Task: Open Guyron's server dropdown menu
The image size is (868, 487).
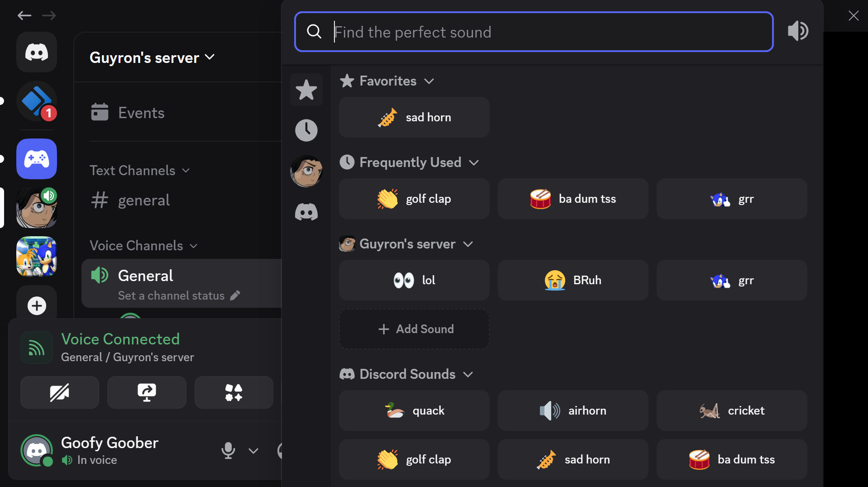Action: pyautogui.click(x=152, y=57)
